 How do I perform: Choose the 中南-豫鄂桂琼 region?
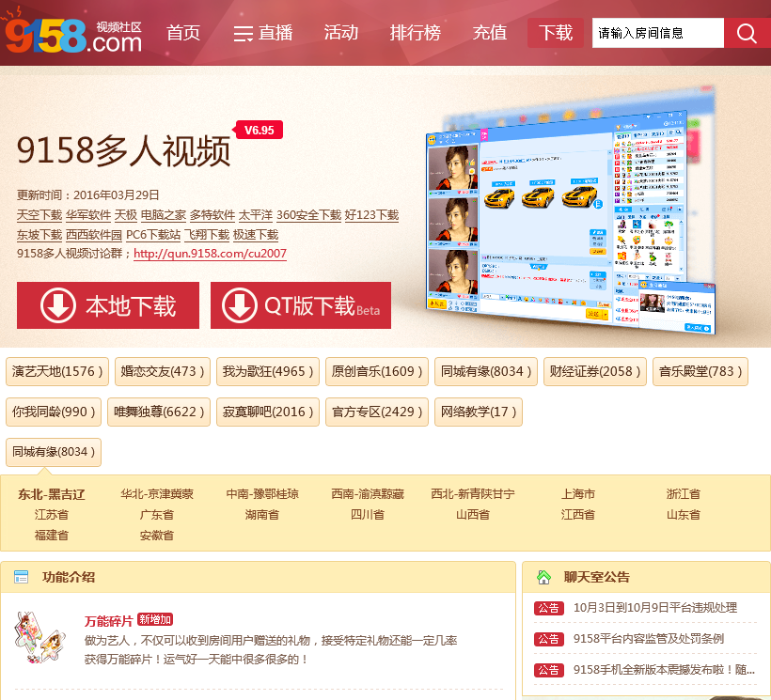pyautogui.click(x=262, y=494)
